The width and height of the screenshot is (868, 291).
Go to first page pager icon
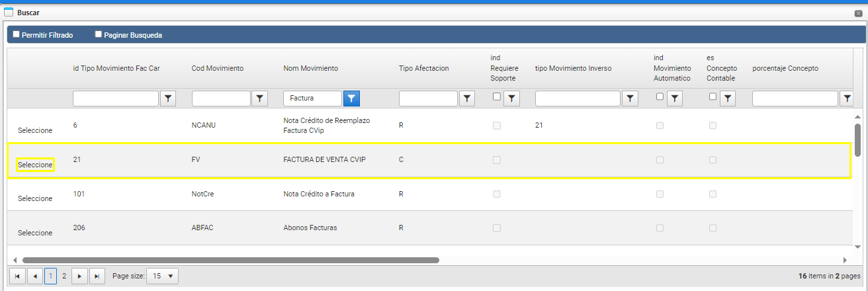click(x=18, y=276)
